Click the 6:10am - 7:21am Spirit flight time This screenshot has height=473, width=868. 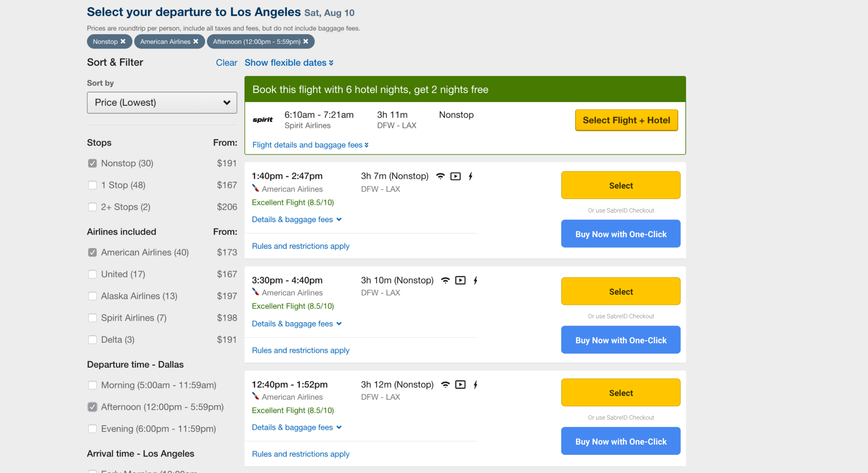coord(319,115)
